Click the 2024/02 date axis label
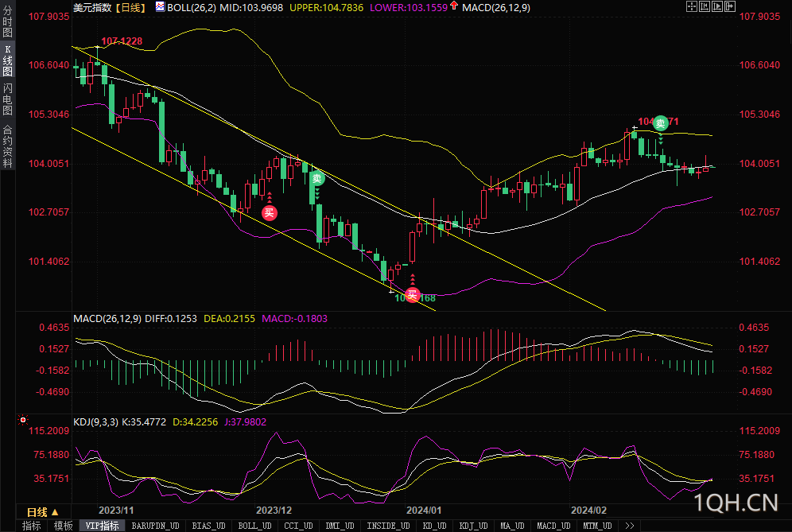 coord(588,511)
